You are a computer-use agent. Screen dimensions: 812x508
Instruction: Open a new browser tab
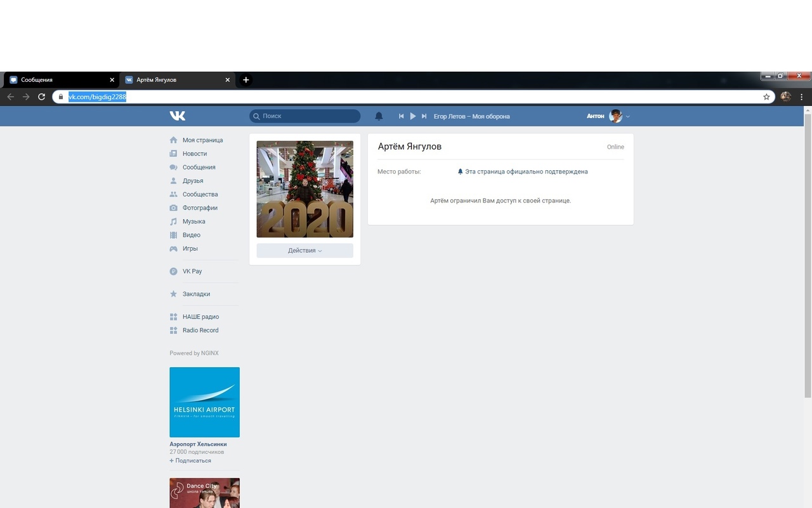(x=246, y=80)
